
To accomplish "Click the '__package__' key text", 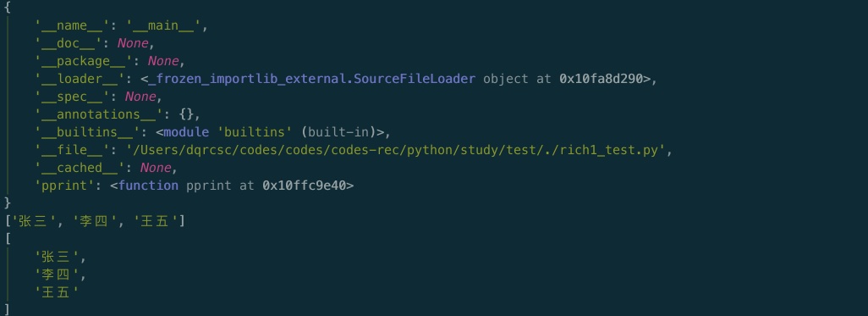I will coord(84,61).
